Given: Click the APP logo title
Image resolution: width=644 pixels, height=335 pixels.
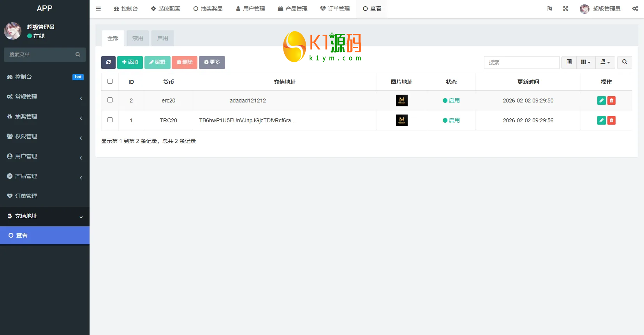Looking at the screenshot, I should tap(44, 9).
